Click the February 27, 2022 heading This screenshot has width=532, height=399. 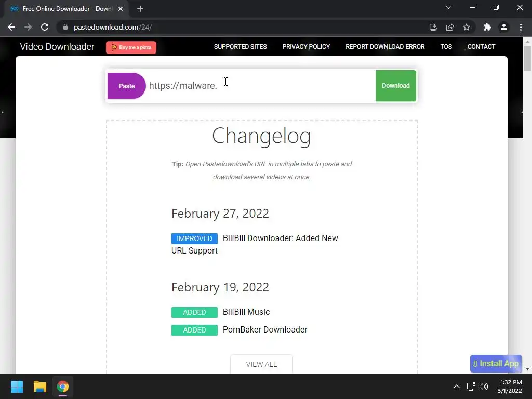coord(220,214)
